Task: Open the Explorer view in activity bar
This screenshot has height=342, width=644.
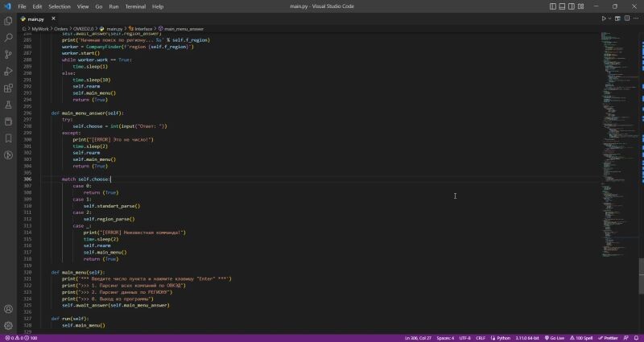Action: coord(9,20)
